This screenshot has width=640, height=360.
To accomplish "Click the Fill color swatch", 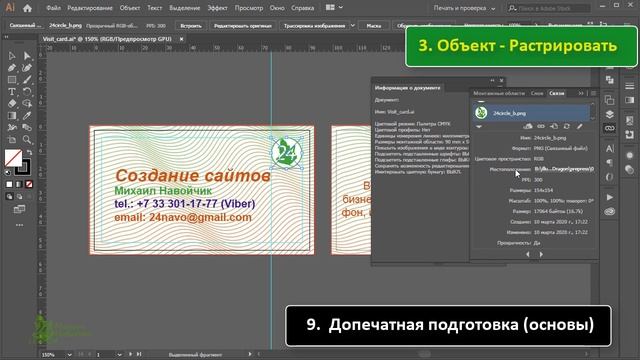I will tap(13, 158).
